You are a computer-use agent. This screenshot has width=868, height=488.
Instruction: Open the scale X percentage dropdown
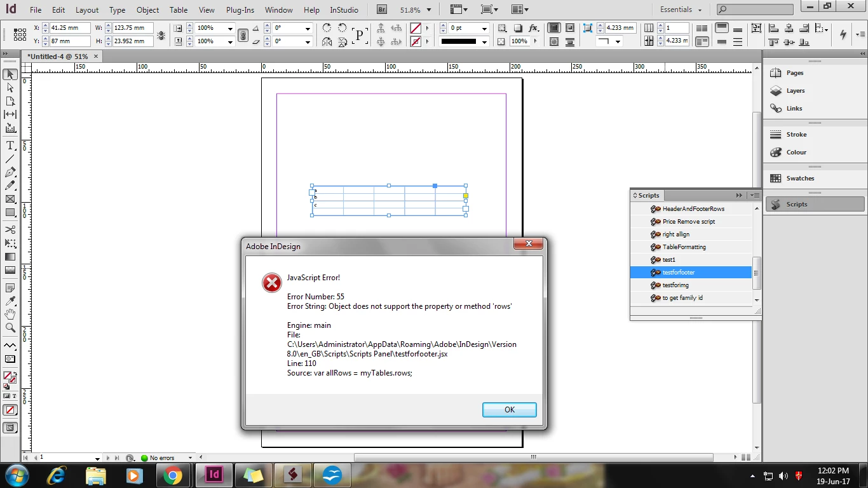tap(230, 28)
